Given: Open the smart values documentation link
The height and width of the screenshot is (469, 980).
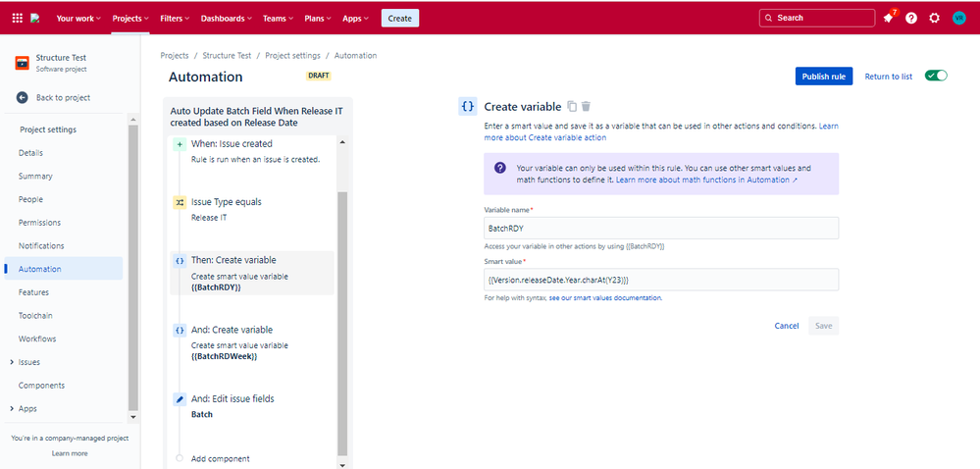Looking at the screenshot, I should [x=604, y=298].
